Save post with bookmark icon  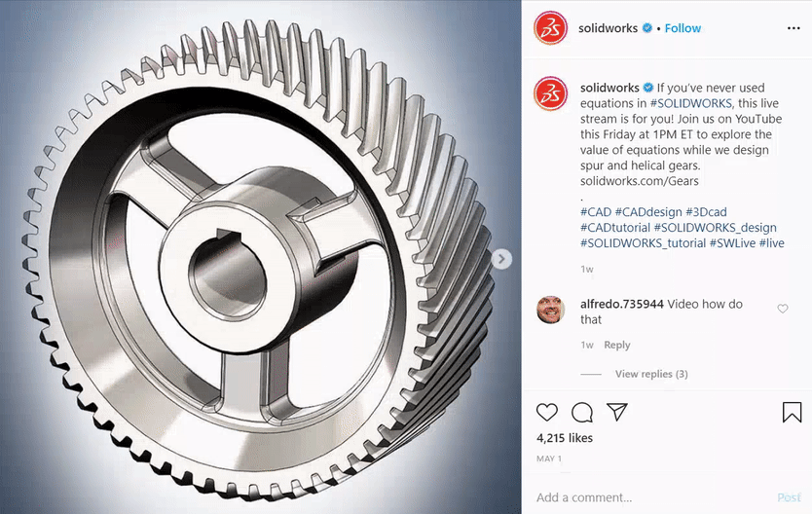[x=792, y=412]
